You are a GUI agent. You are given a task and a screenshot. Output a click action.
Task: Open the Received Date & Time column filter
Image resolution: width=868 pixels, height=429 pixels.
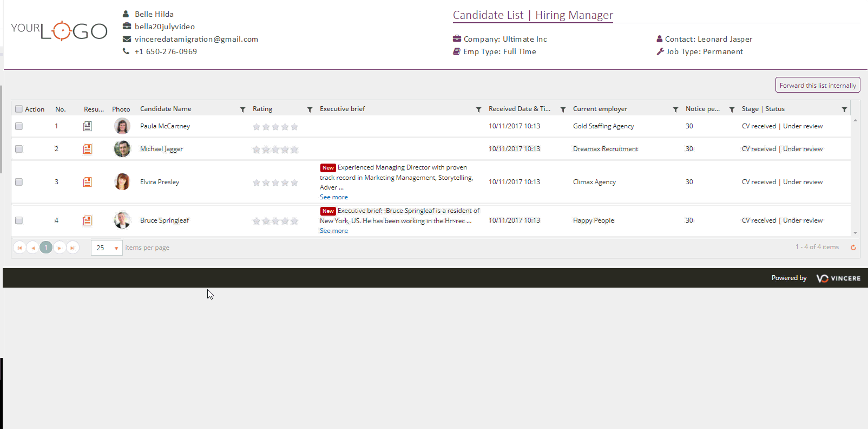click(x=563, y=109)
